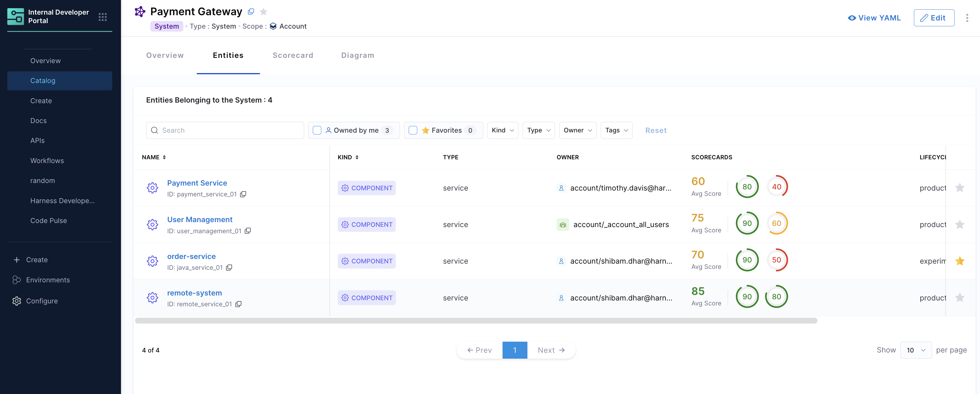The width and height of the screenshot is (980, 394).
Task: Enable the Owned by me checkbox
Action: click(x=317, y=130)
